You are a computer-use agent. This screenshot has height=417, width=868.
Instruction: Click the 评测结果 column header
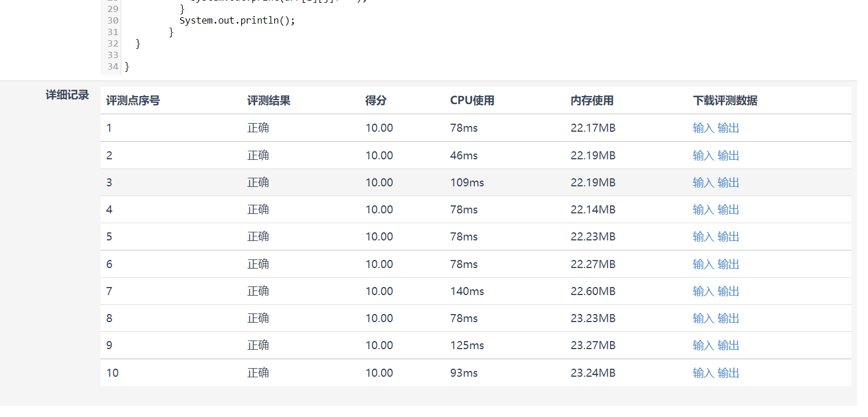point(268,101)
